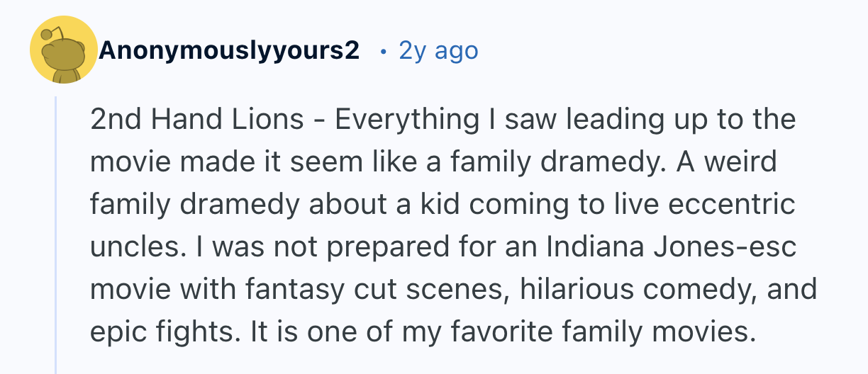Collapse the comment using the thread line
This screenshot has width=868, height=374.
pos(56,234)
